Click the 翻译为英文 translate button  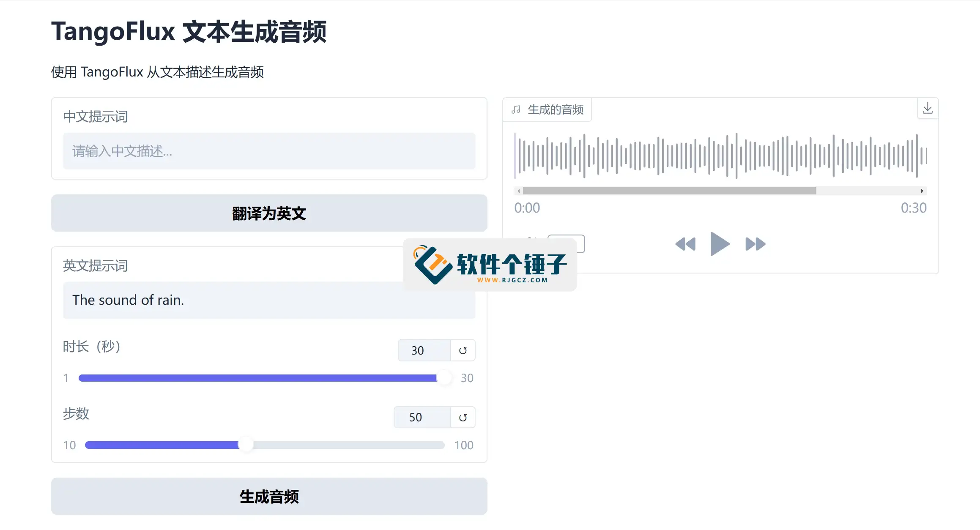tap(269, 213)
